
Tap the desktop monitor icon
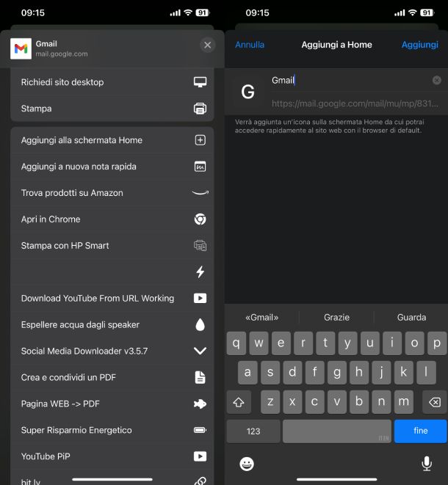[200, 82]
